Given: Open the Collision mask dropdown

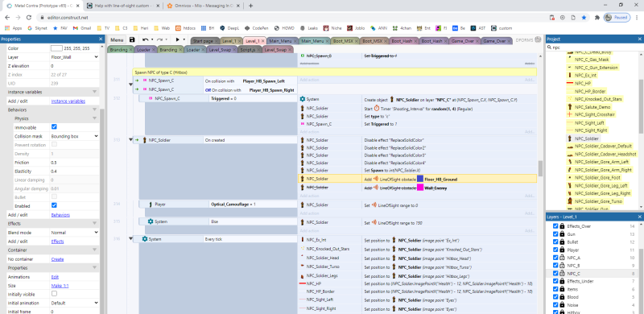Looking at the screenshot, I should pos(74,136).
